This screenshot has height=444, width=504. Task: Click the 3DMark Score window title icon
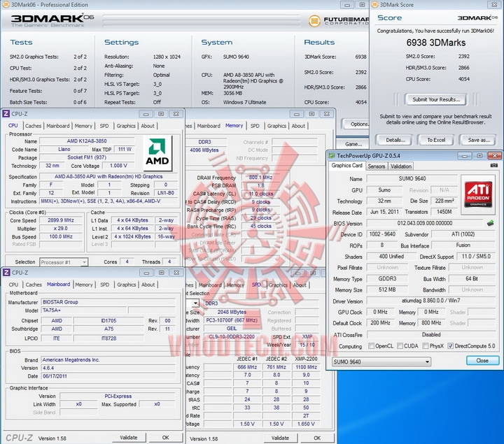click(x=374, y=4)
